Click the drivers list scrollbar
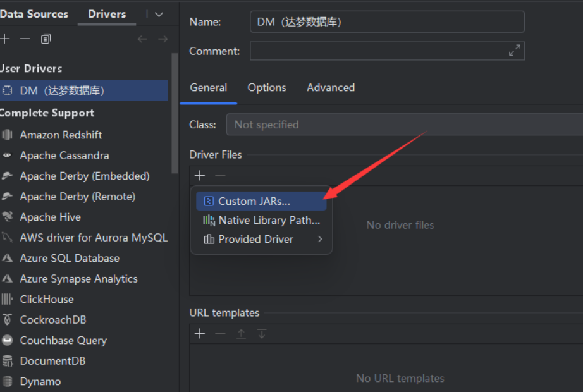Screen dimensions: 583x392 (175, 113)
